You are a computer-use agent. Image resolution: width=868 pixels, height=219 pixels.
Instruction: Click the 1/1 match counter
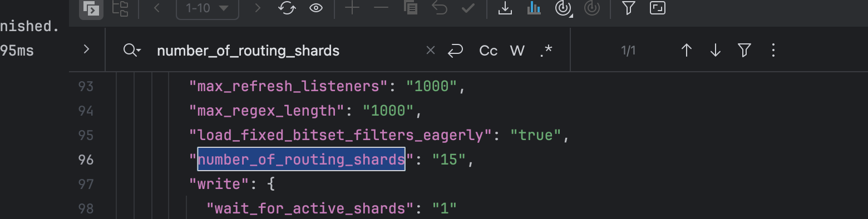(x=628, y=51)
